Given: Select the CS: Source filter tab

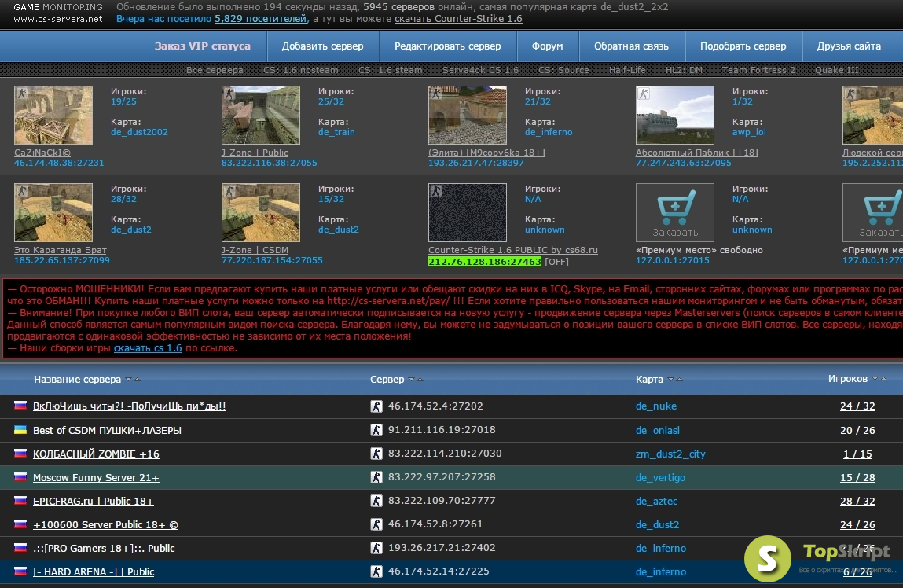Looking at the screenshot, I should 563,70.
